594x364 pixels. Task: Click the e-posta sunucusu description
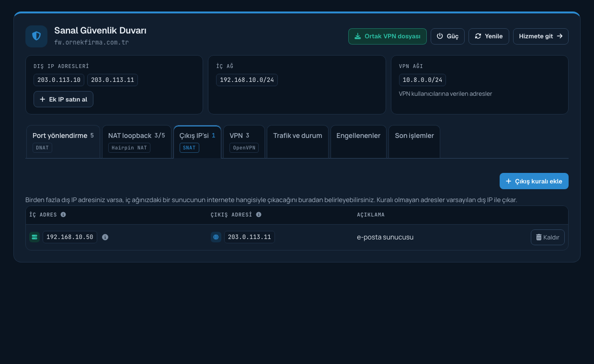[385, 237]
